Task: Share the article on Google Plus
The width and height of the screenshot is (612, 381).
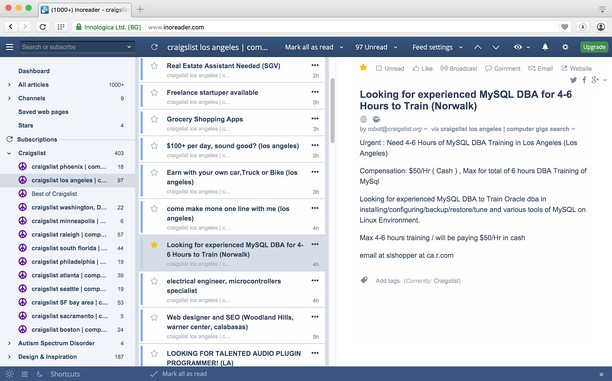Action: pyautogui.click(x=595, y=80)
